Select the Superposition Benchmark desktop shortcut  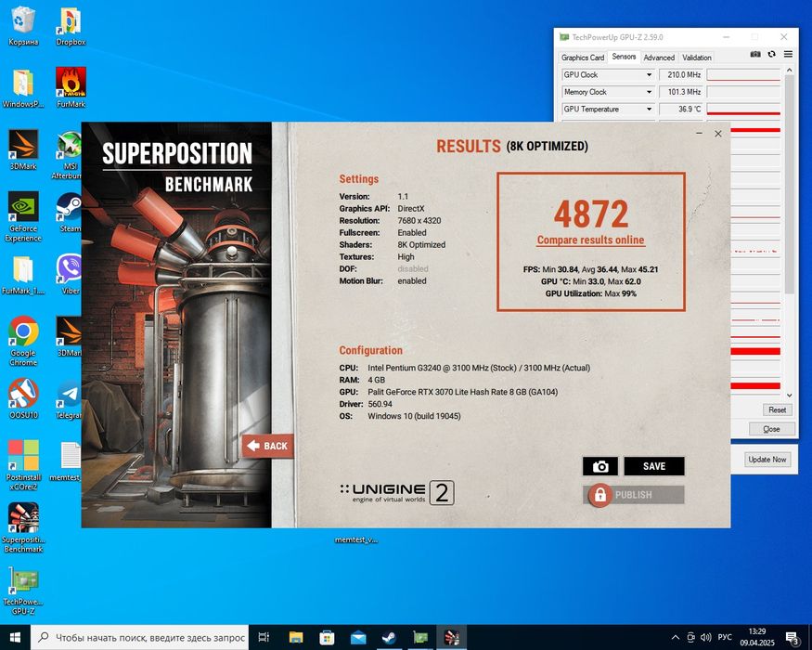pyautogui.click(x=23, y=527)
